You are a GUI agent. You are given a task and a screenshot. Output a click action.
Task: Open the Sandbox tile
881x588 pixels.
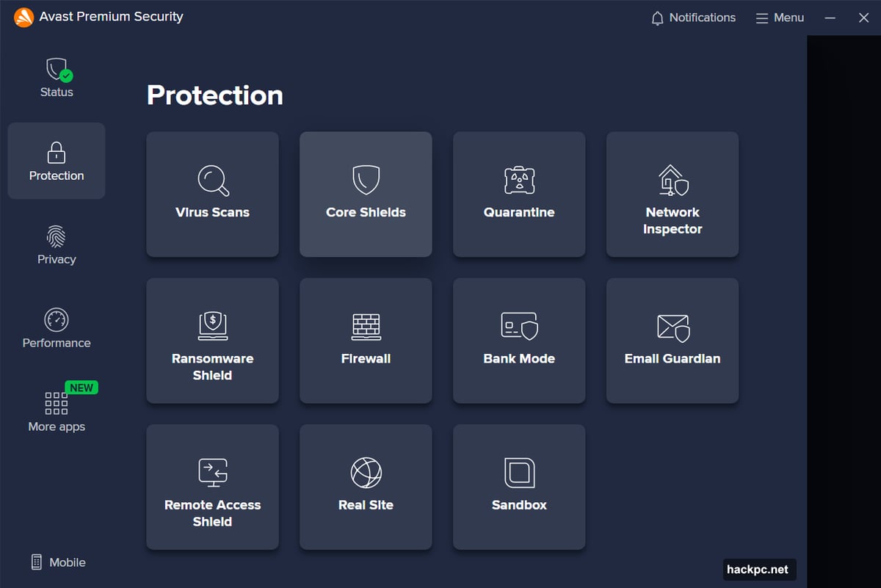tap(519, 487)
